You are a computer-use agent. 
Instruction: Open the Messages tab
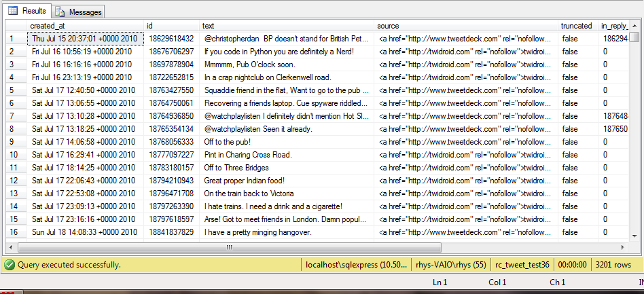[78, 12]
